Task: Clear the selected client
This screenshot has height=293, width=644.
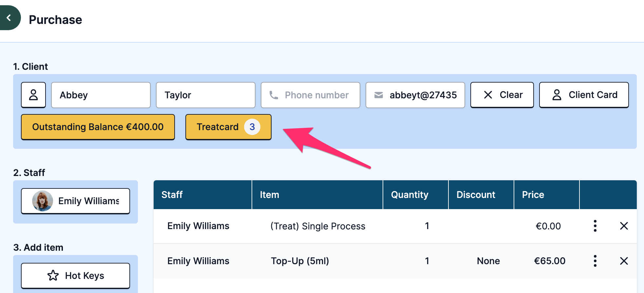Action: click(502, 95)
